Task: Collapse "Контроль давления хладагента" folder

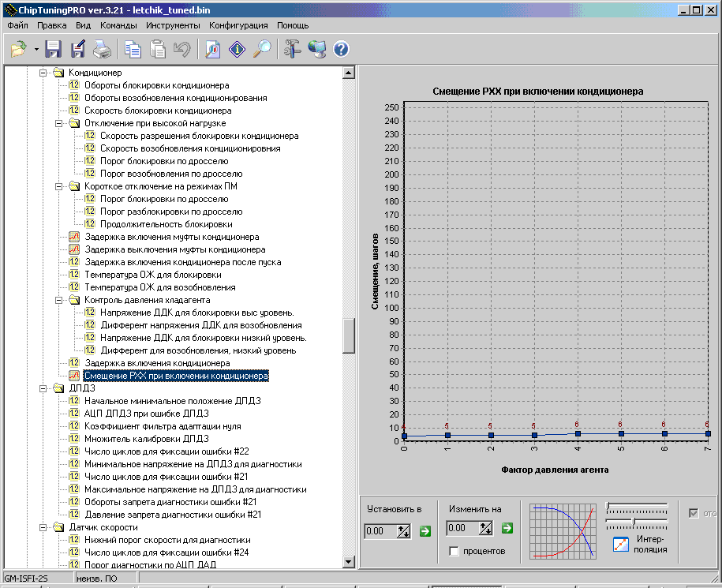Action: [x=59, y=300]
